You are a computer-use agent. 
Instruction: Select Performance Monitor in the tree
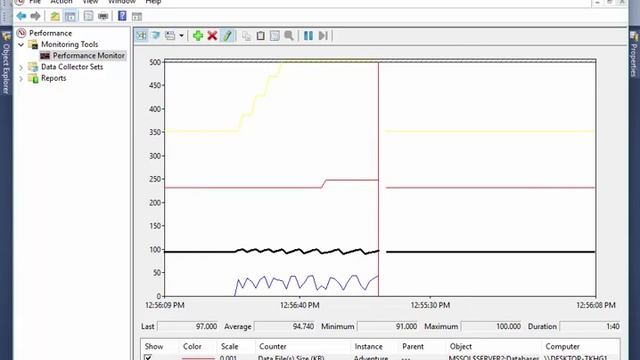[89, 56]
